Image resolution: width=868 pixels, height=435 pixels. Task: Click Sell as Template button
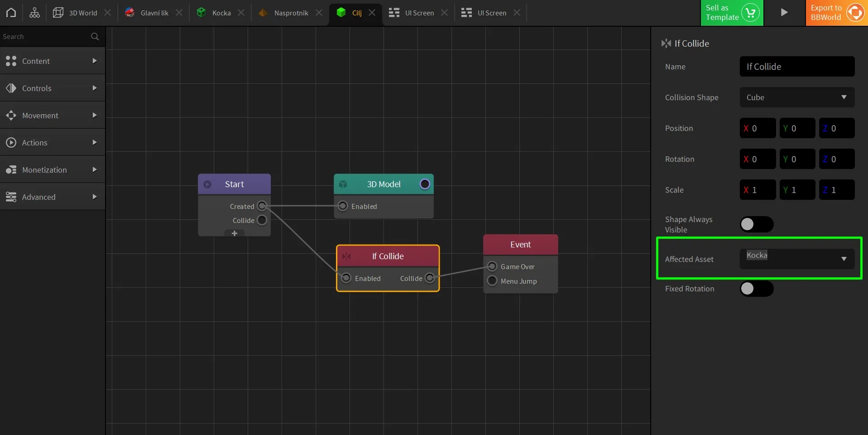point(732,13)
